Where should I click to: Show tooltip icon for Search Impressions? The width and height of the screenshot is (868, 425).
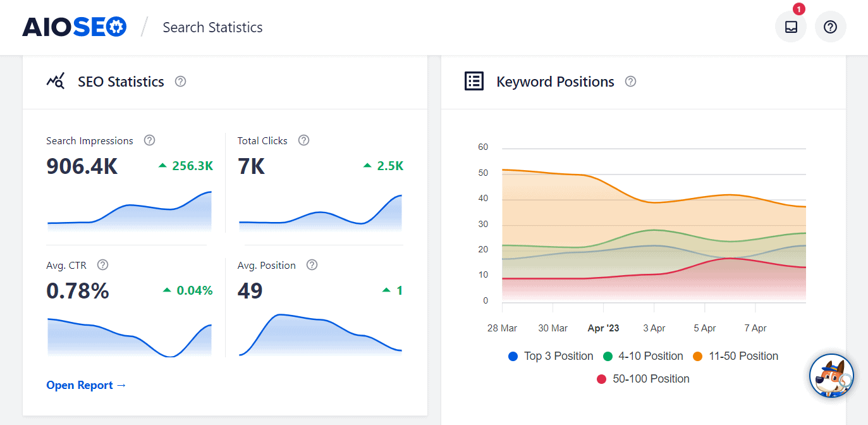point(149,140)
